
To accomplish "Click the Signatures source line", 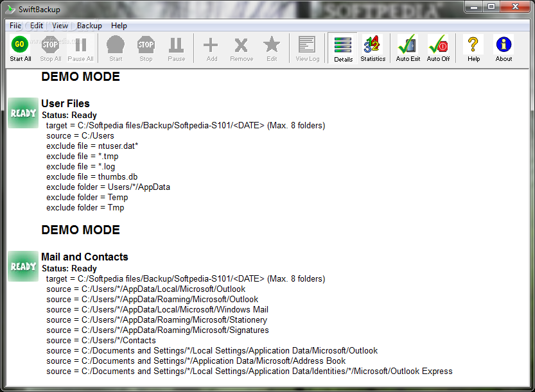I will 157,330.
